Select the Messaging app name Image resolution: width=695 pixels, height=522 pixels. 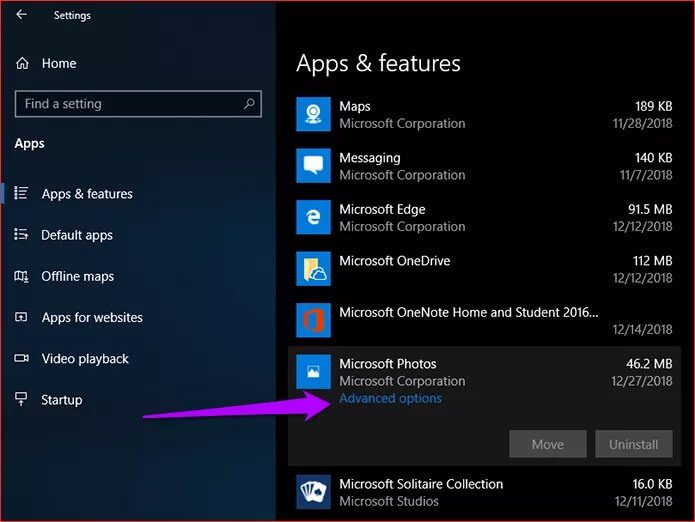point(370,158)
